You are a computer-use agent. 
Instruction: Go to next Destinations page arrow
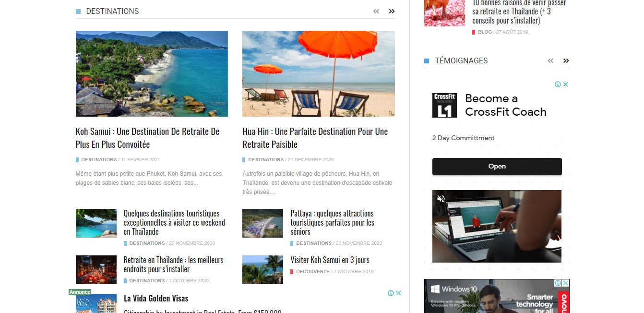point(392,11)
